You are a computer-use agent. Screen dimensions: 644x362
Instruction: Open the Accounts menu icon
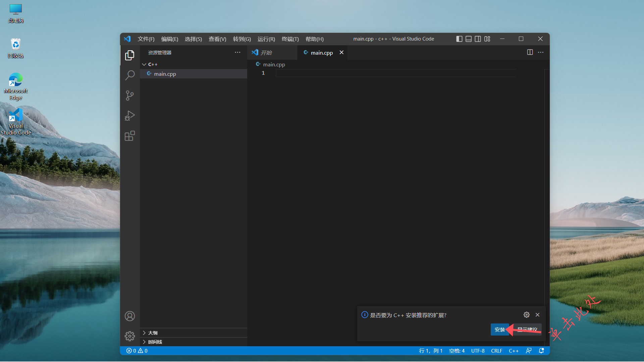tap(130, 316)
